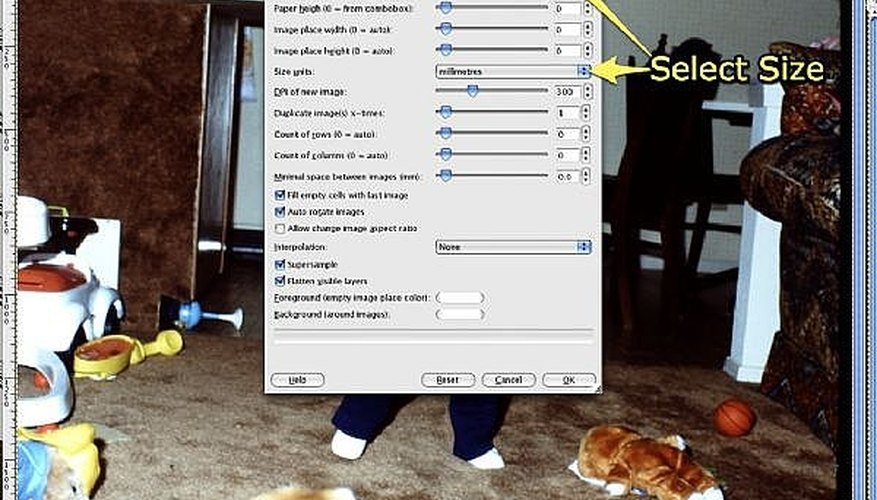Click the Count of columns value field
Image resolution: width=877 pixels, height=500 pixels.
pyautogui.click(x=567, y=155)
